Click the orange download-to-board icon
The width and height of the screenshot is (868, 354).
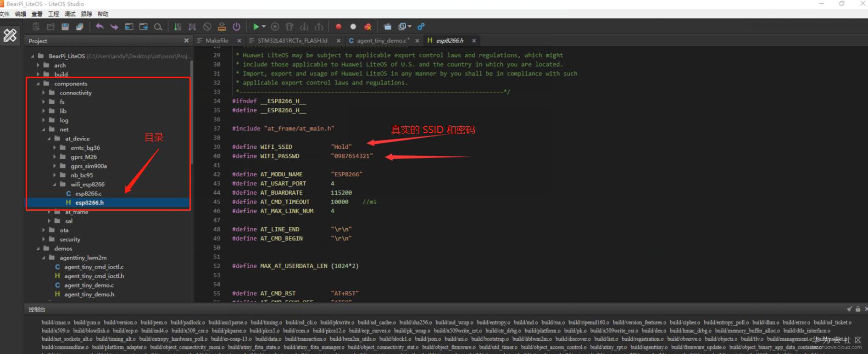tap(222, 27)
